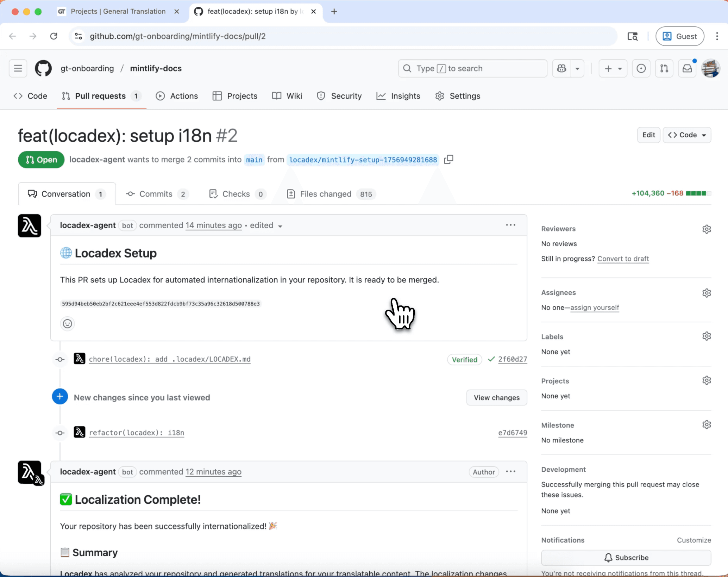The image size is (728, 577).
Task: Open the kebab menu on the first comment
Action: coord(510,225)
